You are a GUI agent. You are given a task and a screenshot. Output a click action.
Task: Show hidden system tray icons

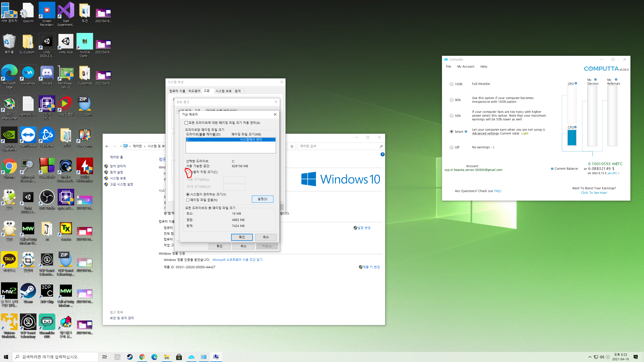[590, 357]
